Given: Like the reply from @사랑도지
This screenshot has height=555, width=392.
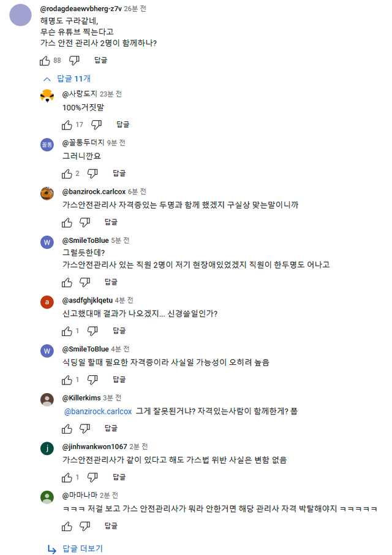Looking at the screenshot, I should tap(67, 124).
